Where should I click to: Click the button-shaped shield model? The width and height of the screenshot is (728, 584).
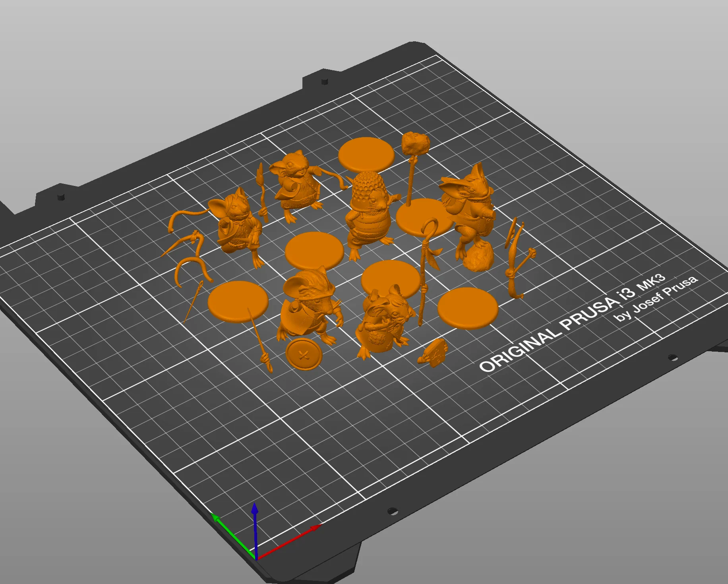point(304,355)
